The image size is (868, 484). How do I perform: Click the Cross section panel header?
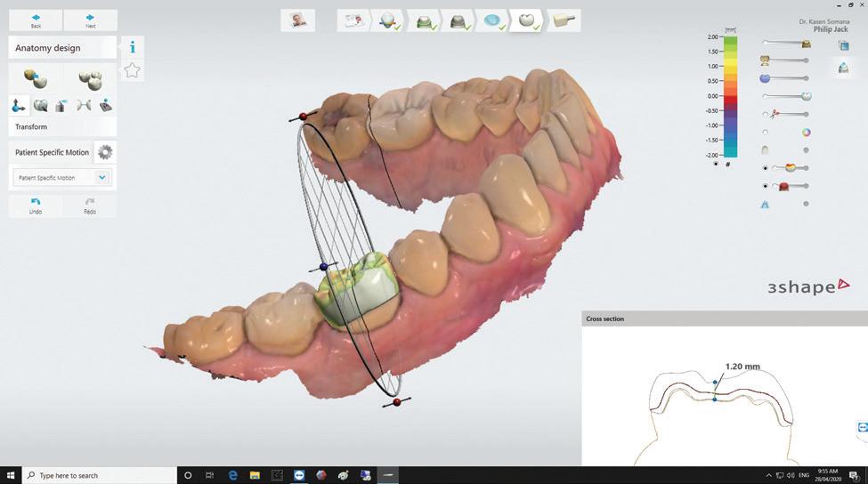[725, 319]
